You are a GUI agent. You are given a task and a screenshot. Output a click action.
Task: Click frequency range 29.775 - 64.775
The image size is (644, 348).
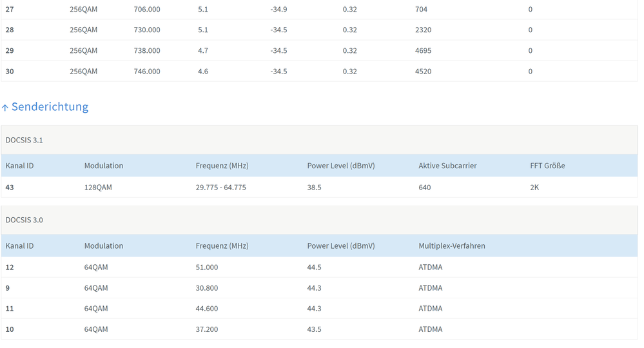(221, 188)
